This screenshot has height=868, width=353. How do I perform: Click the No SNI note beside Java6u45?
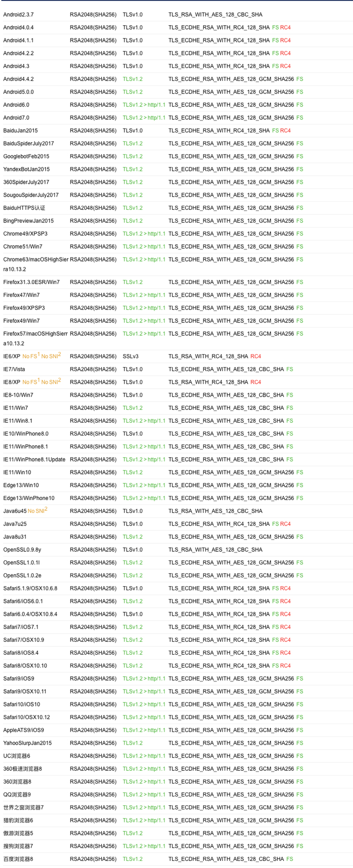[x=37, y=511]
